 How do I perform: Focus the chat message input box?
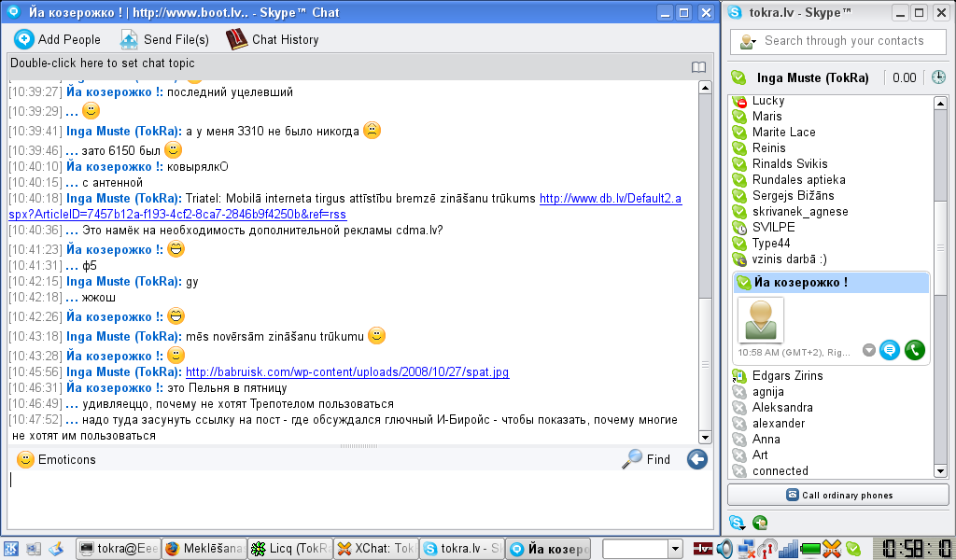(359, 498)
